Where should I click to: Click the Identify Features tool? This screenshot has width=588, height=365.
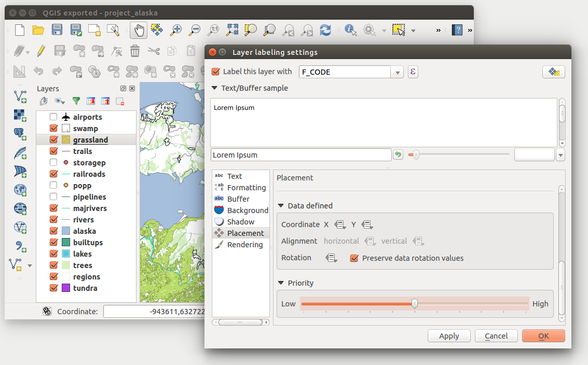(x=351, y=30)
